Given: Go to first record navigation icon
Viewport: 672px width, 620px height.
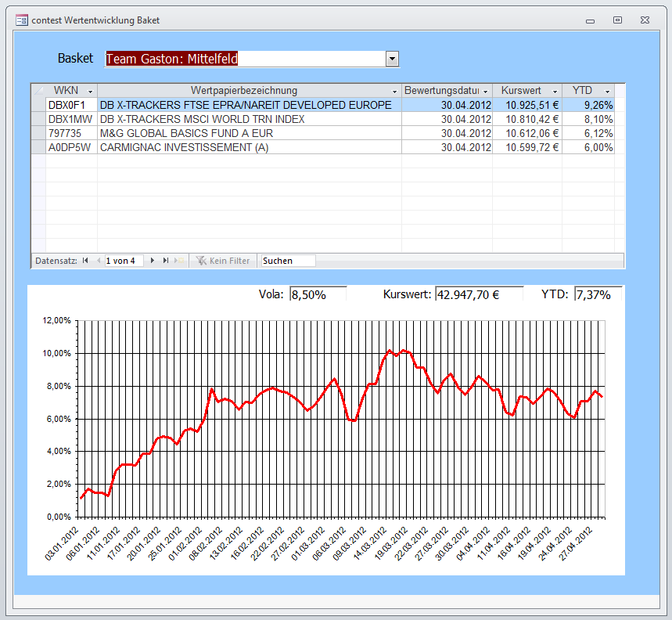Looking at the screenshot, I should pos(85,260).
